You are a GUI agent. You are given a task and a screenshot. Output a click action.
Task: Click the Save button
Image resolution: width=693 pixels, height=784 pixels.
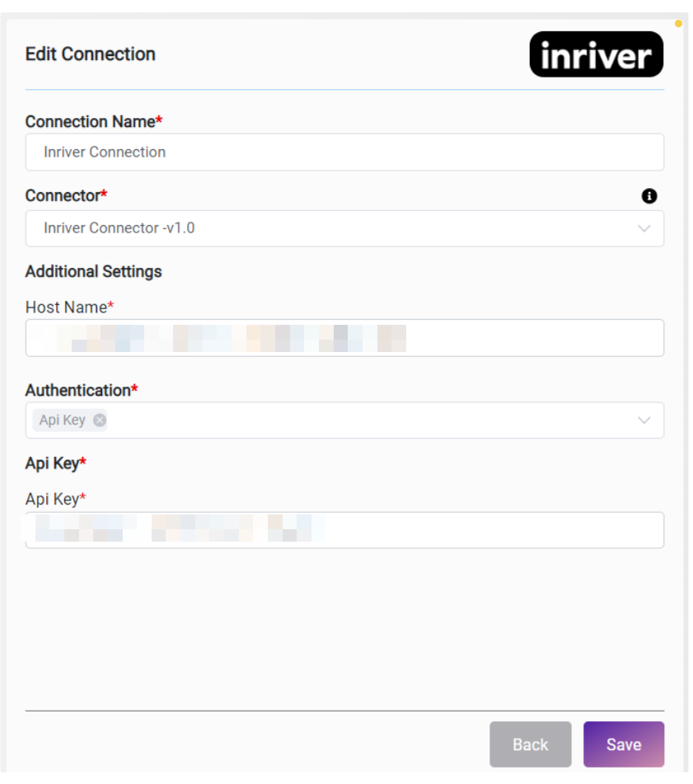click(x=623, y=744)
